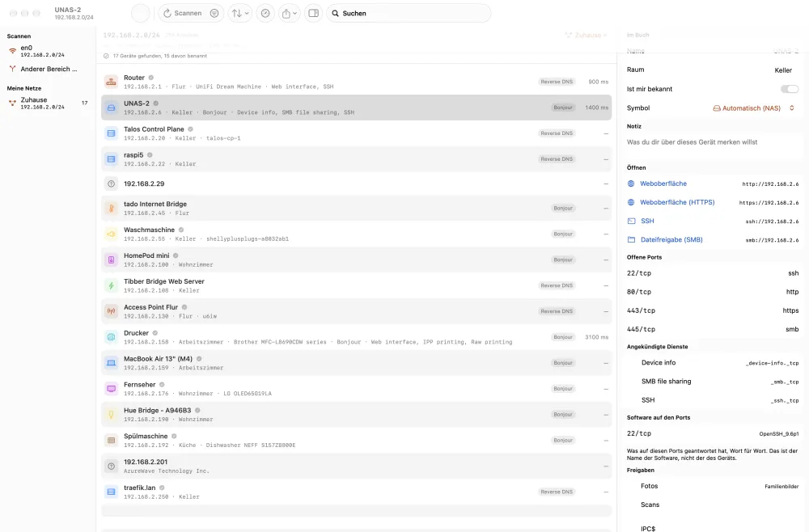Click the raspi5 device icon
Screen dimensions: 809x532
pos(111,158)
